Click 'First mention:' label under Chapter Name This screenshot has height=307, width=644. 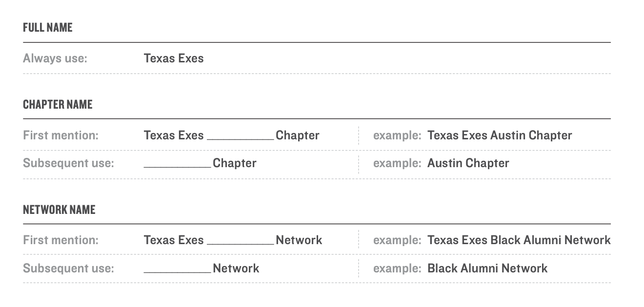point(60,135)
